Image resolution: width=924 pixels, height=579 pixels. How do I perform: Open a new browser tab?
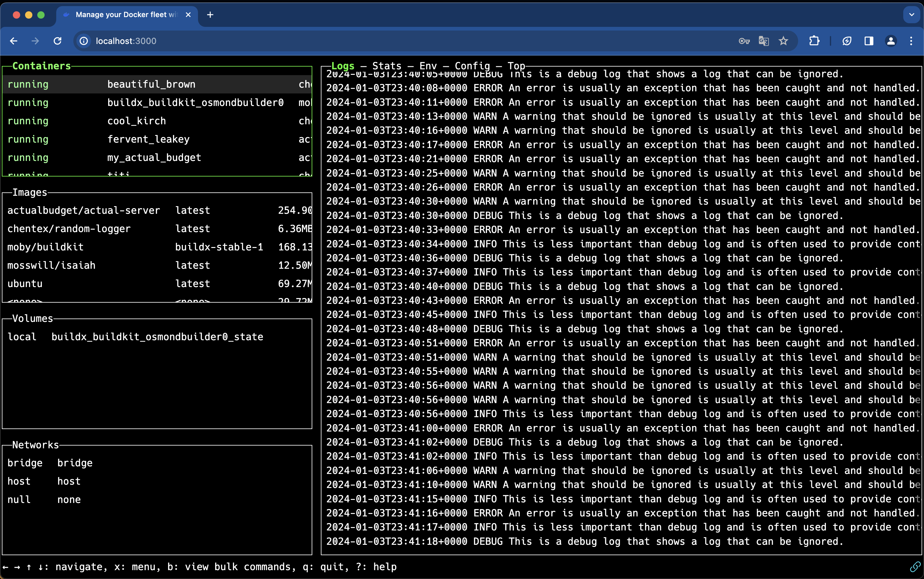point(210,15)
